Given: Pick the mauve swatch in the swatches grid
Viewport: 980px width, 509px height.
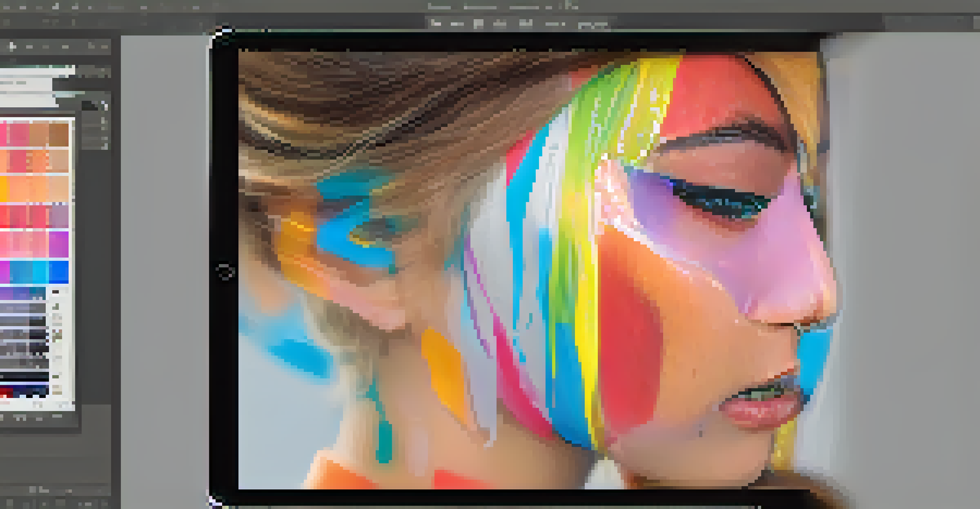Looking at the screenshot, I should (59, 216).
